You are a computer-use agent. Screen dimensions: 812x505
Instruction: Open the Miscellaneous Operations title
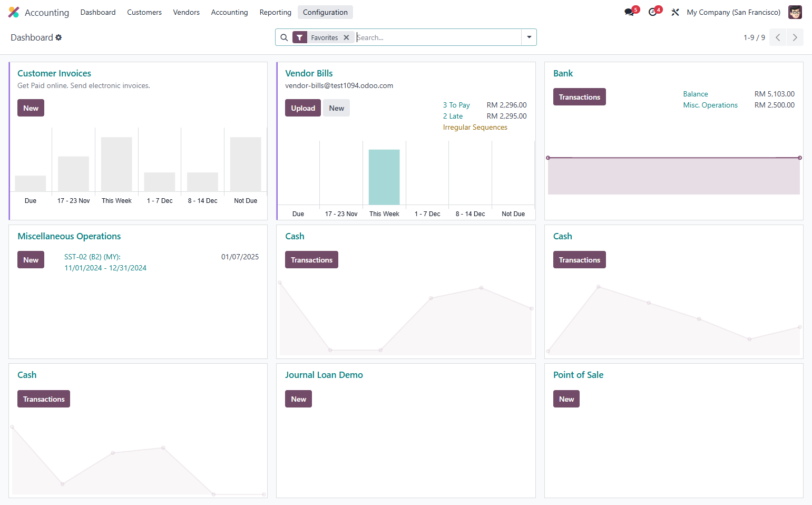[x=69, y=236]
